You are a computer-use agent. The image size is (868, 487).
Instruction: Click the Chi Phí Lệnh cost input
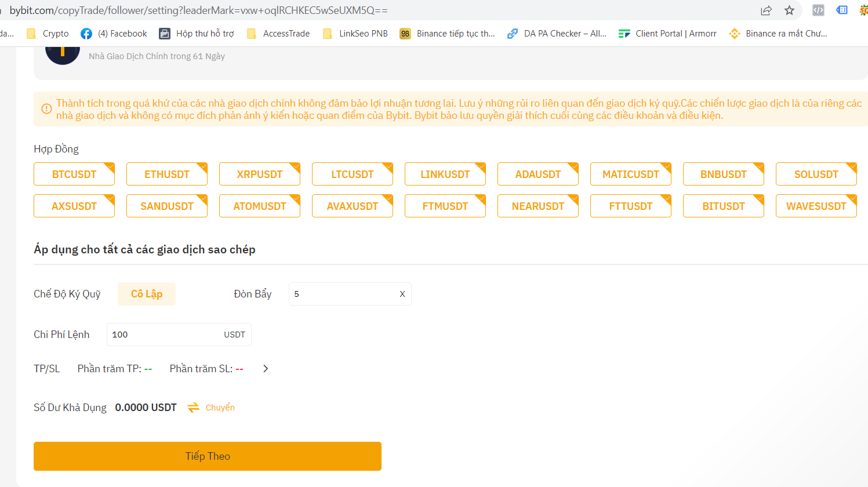[x=179, y=335]
